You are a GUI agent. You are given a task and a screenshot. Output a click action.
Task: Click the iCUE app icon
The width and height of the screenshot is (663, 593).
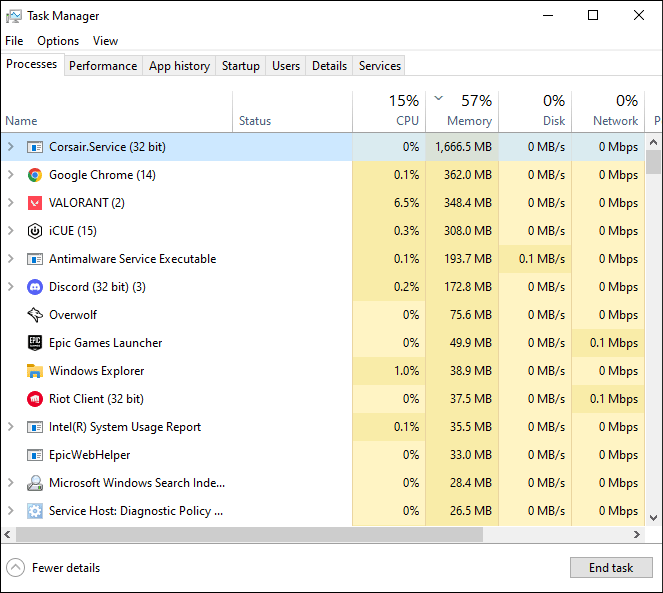click(35, 231)
